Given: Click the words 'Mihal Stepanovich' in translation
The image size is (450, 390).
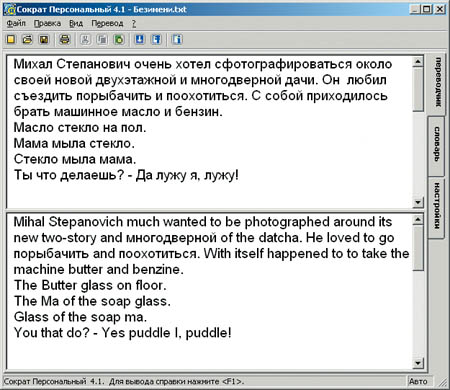Looking at the screenshot, I should coord(68,222).
